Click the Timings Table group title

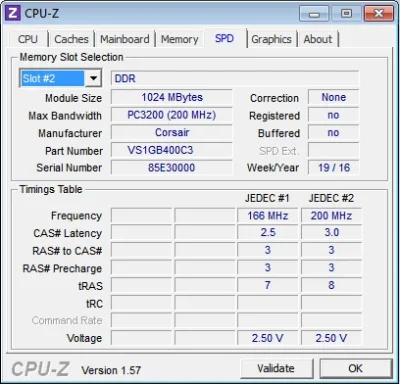(51, 189)
